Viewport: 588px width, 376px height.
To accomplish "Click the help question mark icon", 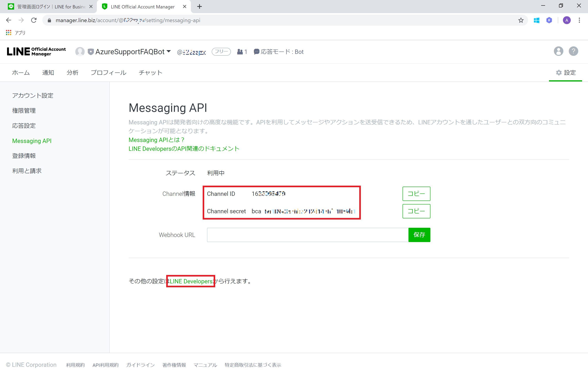I will (573, 51).
